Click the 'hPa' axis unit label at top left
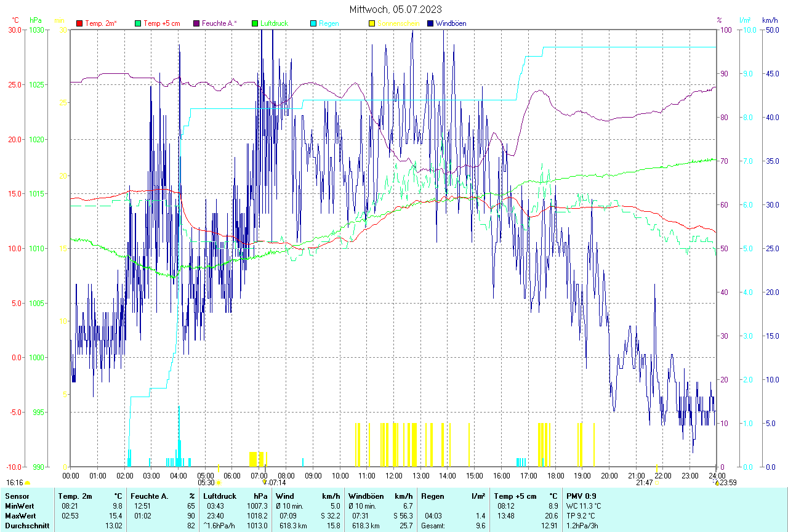The width and height of the screenshot is (788, 532). tap(36, 20)
